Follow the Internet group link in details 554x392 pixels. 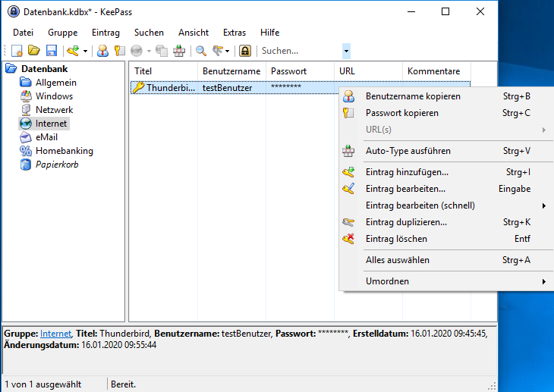point(55,334)
